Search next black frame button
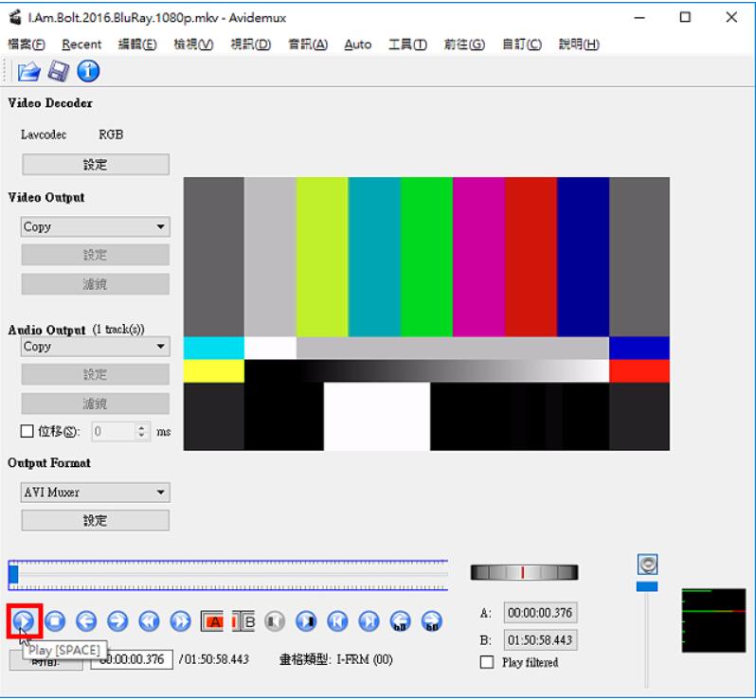Viewport: 756px width, 700px height. coord(306,621)
